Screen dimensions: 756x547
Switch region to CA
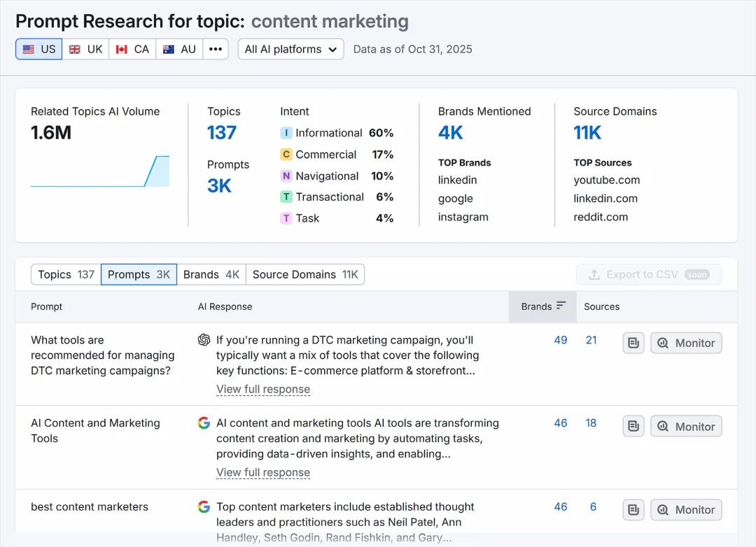pos(132,49)
